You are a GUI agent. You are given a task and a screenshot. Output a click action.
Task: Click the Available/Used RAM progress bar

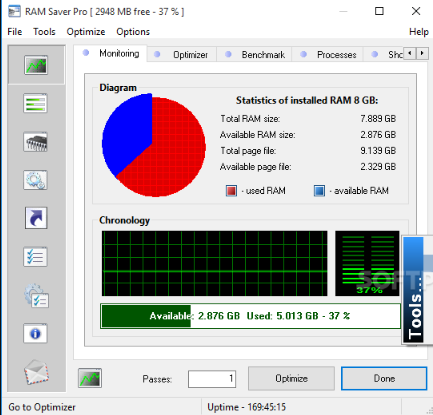point(250,316)
